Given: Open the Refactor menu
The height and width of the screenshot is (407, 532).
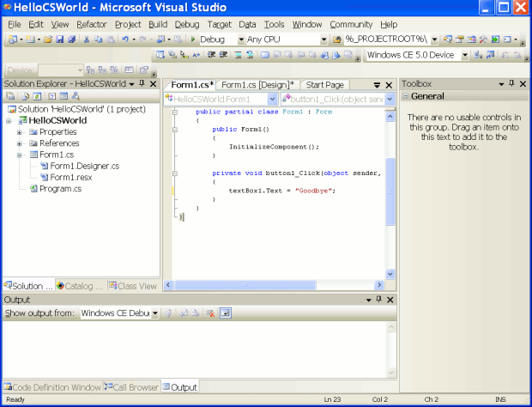Looking at the screenshot, I should point(92,24).
